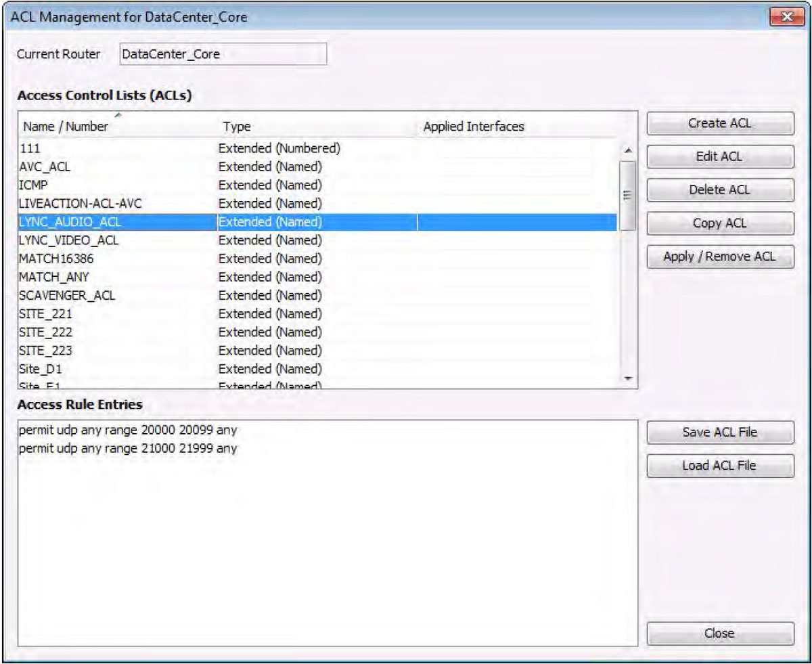Click the Create ACL button
The image size is (812, 664).
(720, 124)
